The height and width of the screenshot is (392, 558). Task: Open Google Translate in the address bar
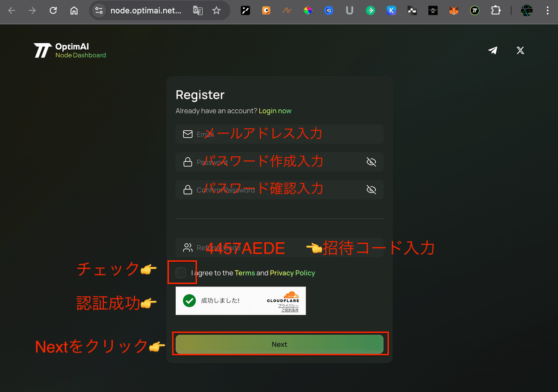(197, 10)
